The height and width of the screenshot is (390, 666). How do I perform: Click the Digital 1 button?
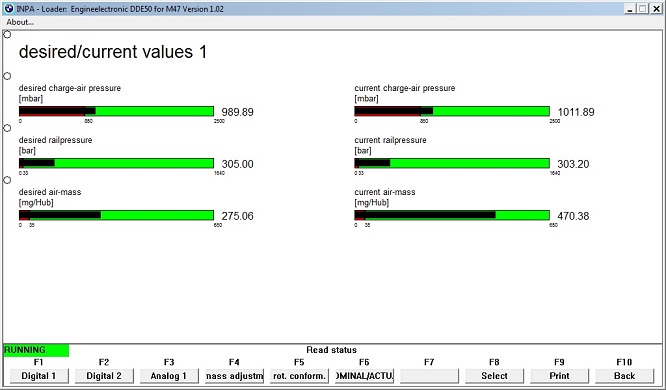[x=39, y=376]
